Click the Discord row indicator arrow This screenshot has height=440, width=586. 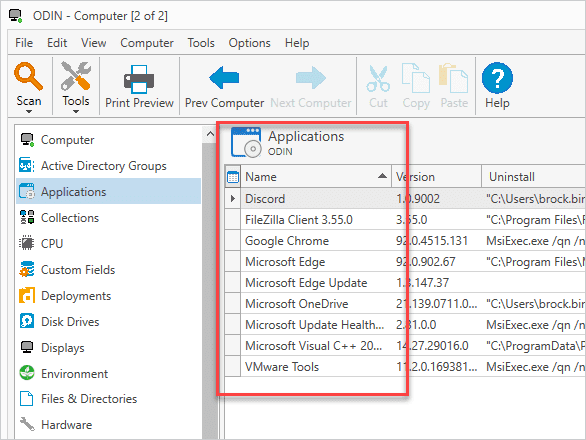[233, 199]
